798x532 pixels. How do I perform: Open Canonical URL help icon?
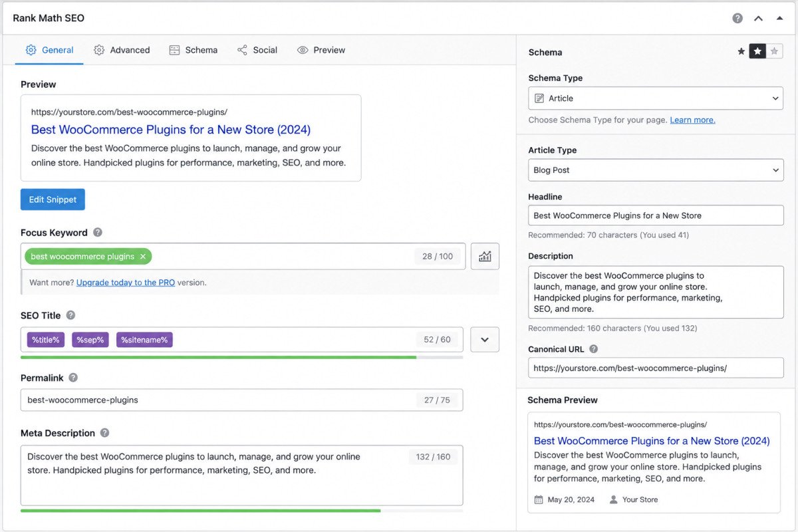[x=593, y=348]
